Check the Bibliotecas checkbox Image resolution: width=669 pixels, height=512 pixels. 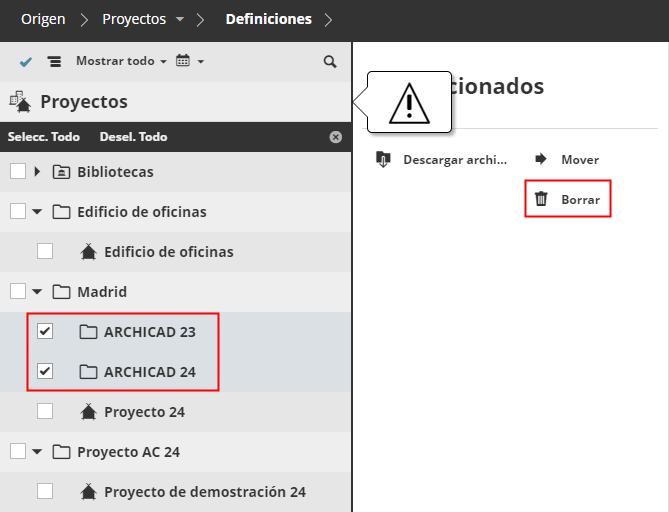pyautogui.click(x=18, y=172)
